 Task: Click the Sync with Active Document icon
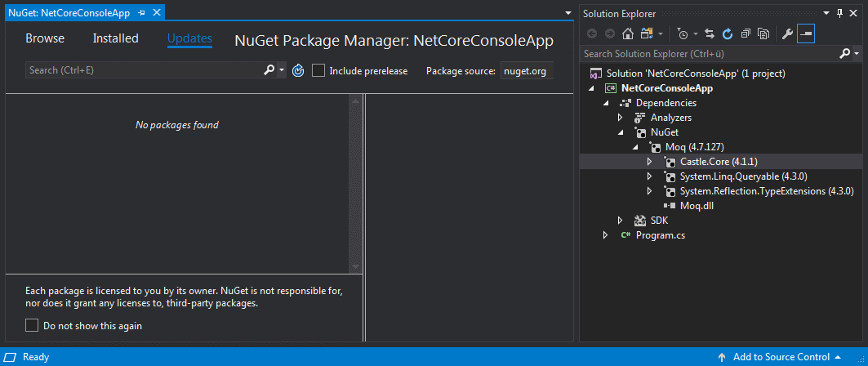pyautogui.click(x=710, y=33)
